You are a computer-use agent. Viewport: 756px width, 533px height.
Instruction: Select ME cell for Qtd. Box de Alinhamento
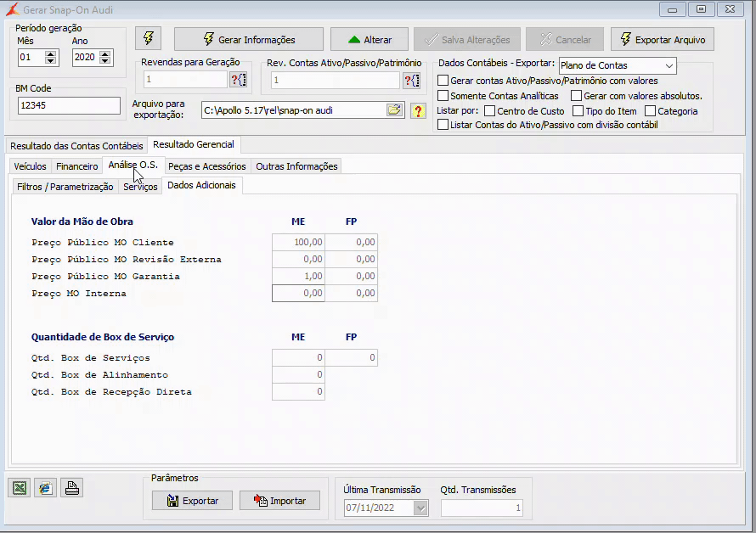298,374
